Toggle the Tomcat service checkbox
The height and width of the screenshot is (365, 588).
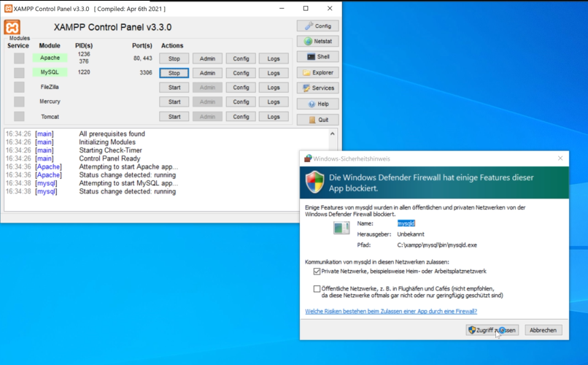pos(19,116)
